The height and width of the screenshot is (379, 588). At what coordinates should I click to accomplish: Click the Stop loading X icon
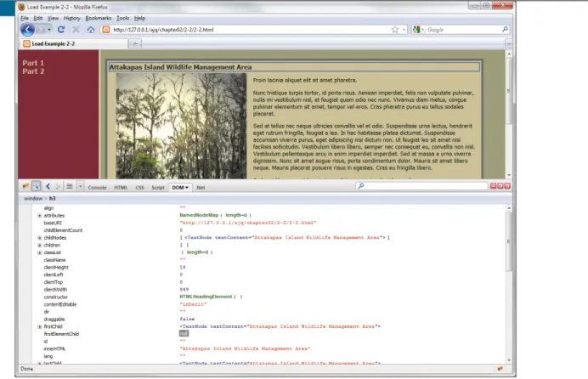click(76, 29)
